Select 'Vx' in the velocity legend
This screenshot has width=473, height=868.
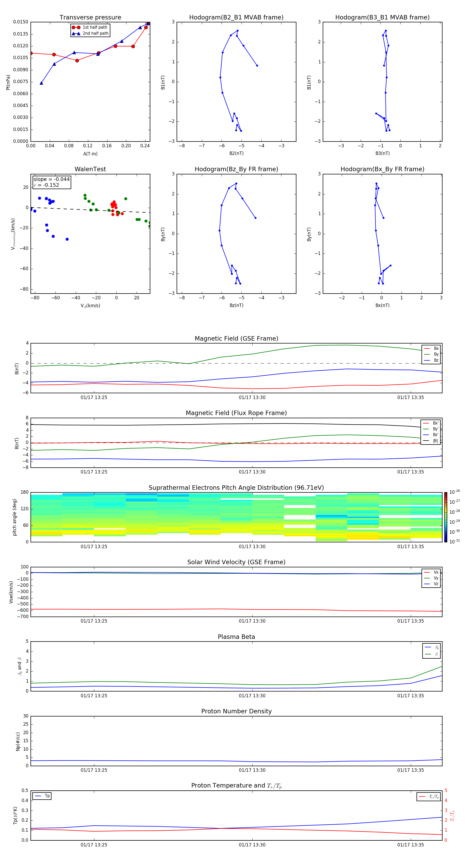click(431, 572)
